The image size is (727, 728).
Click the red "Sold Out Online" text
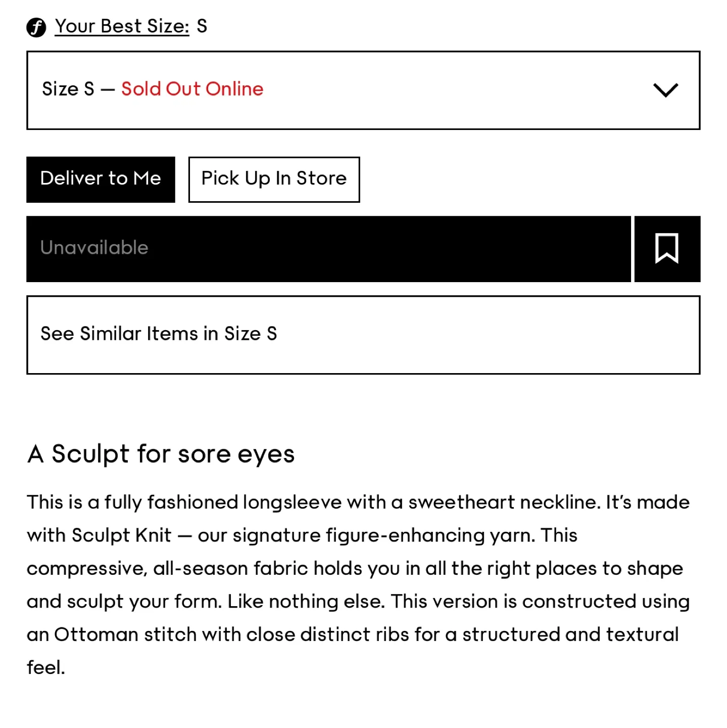192,89
